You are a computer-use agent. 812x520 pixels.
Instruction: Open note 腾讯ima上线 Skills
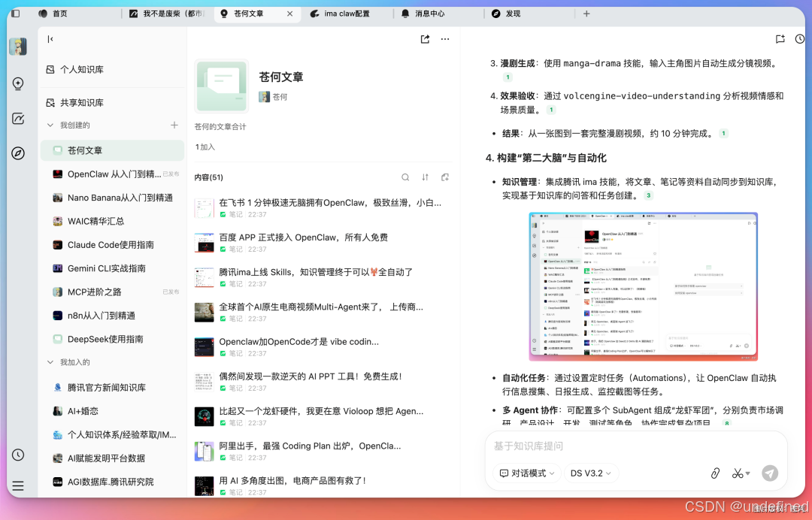click(x=323, y=277)
